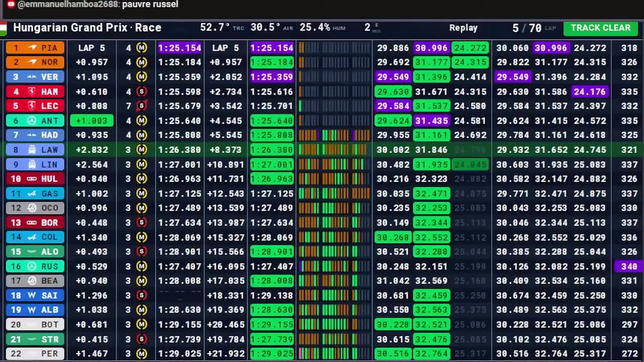The height and width of the screenshot is (362, 644).
Task: Click the +2.052 gap in VER row
Action: (225, 77)
